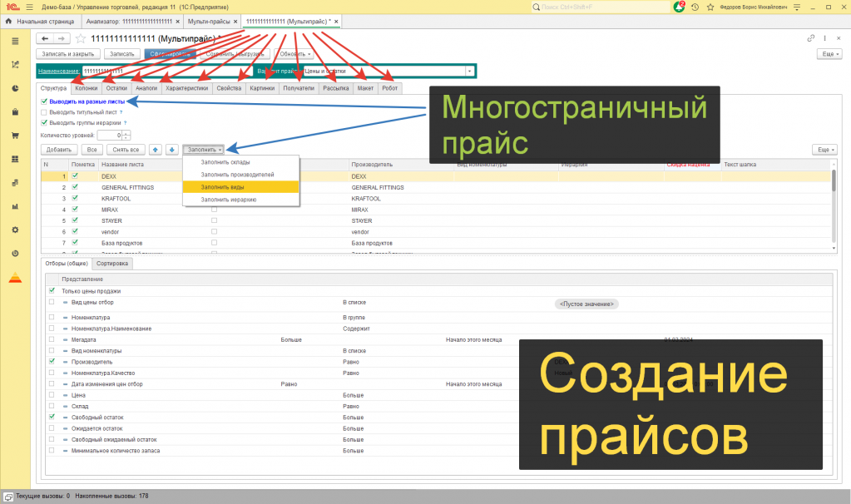Select Заполнить склады menu entry
This screenshot has width=851, height=504.
241,162
